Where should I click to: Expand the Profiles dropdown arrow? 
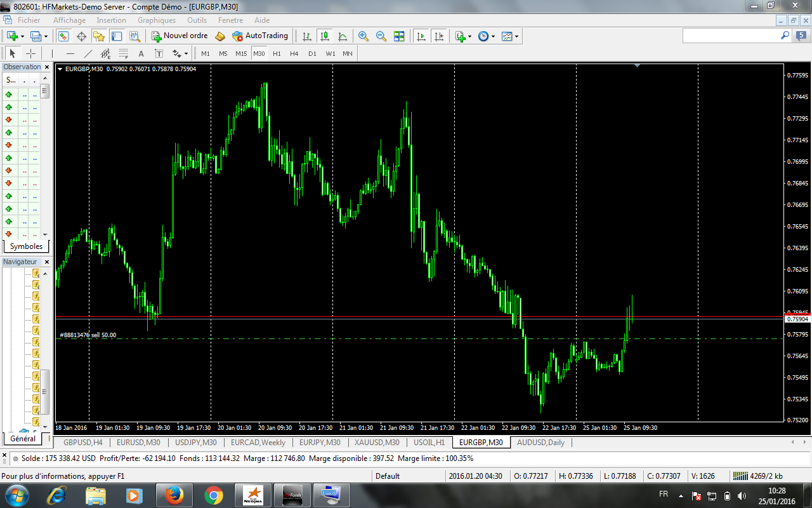point(46,36)
